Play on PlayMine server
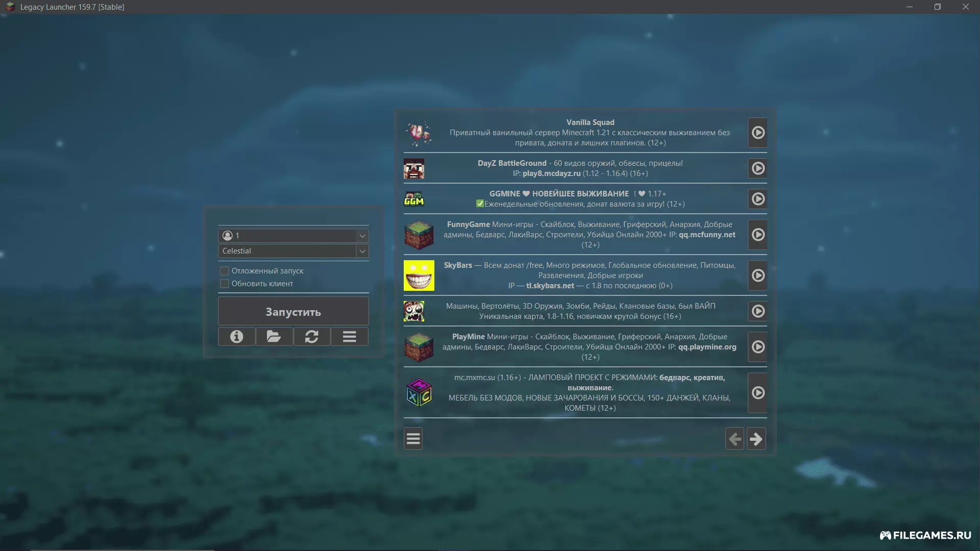980x551 pixels. 758,347
